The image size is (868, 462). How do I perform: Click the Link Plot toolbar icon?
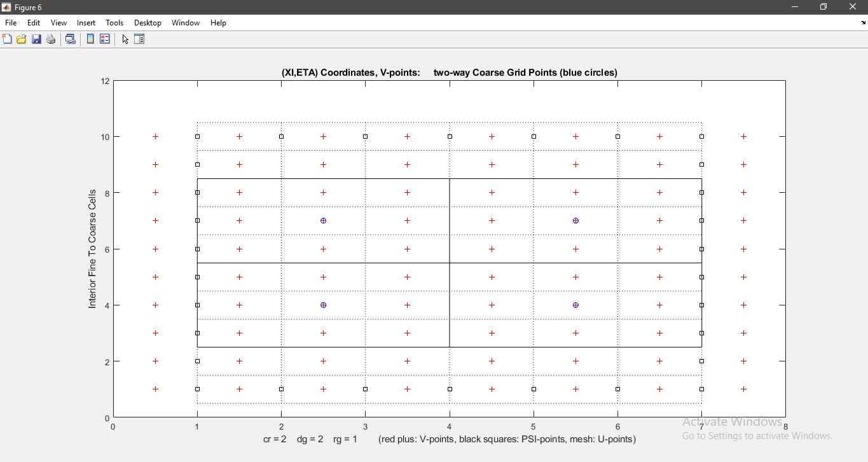pyautogui.click(x=71, y=39)
